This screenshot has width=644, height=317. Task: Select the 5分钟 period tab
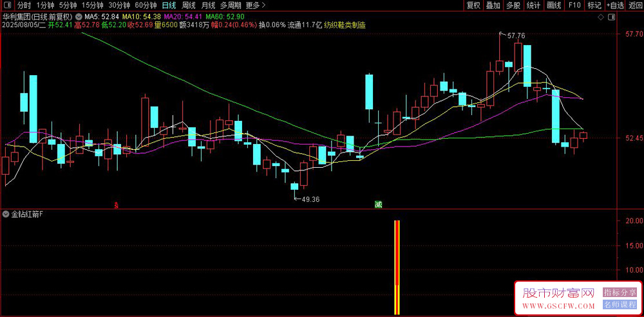[68, 5]
